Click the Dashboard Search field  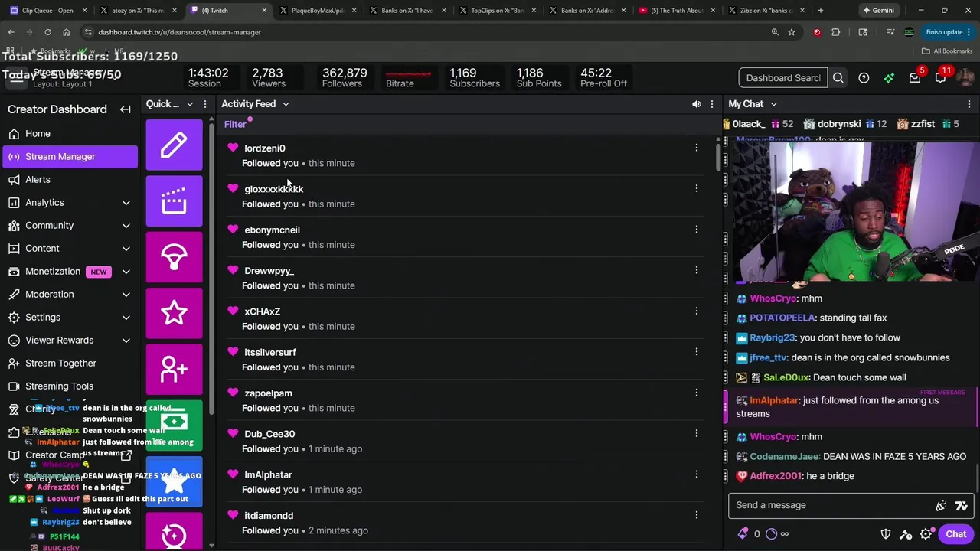[783, 78]
